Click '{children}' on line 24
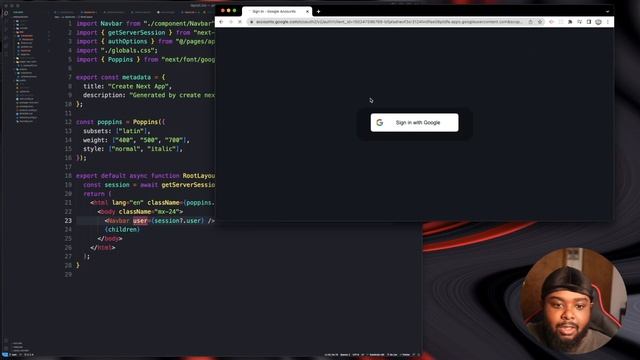 coord(122,229)
